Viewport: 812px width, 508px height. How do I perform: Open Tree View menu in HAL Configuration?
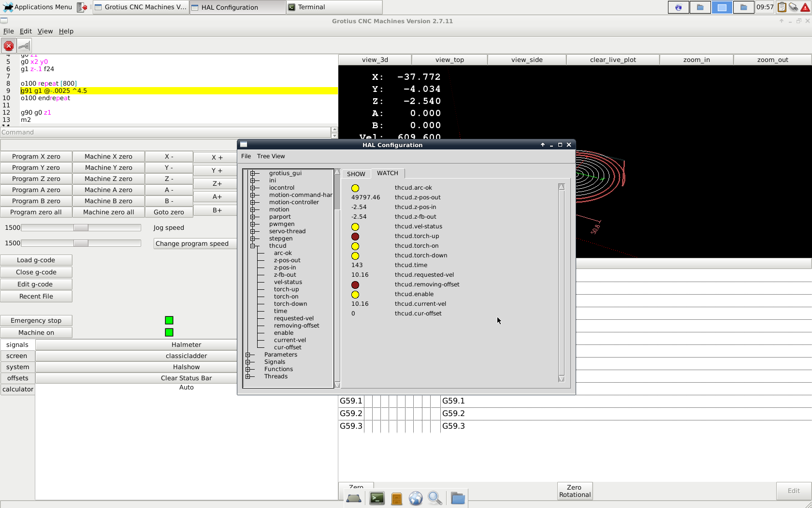[x=271, y=156]
